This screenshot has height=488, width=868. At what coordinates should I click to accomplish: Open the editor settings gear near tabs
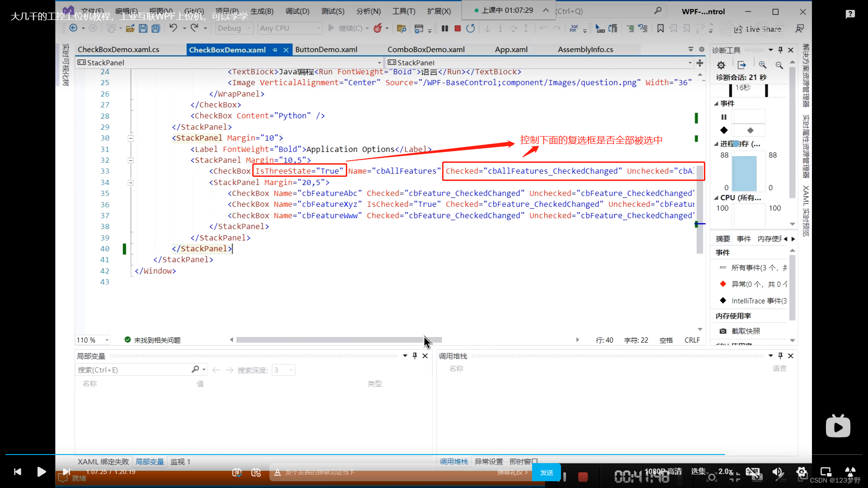point(702,49)
